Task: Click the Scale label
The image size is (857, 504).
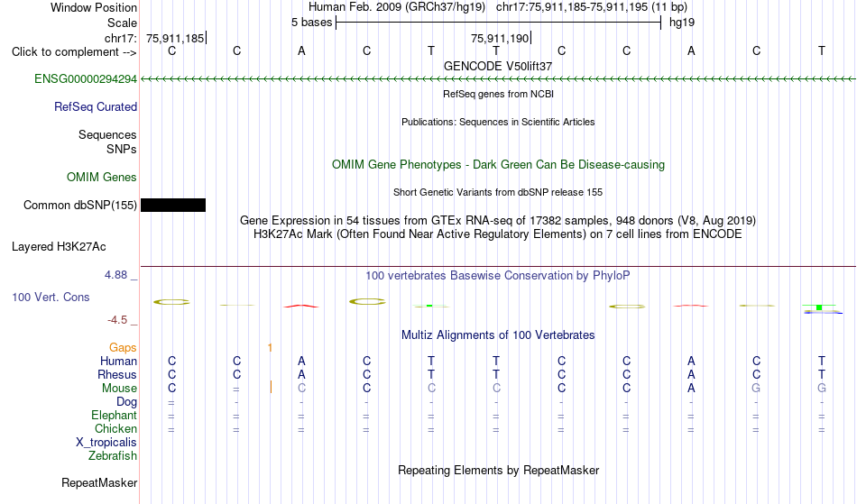Action: coord(122,23)
